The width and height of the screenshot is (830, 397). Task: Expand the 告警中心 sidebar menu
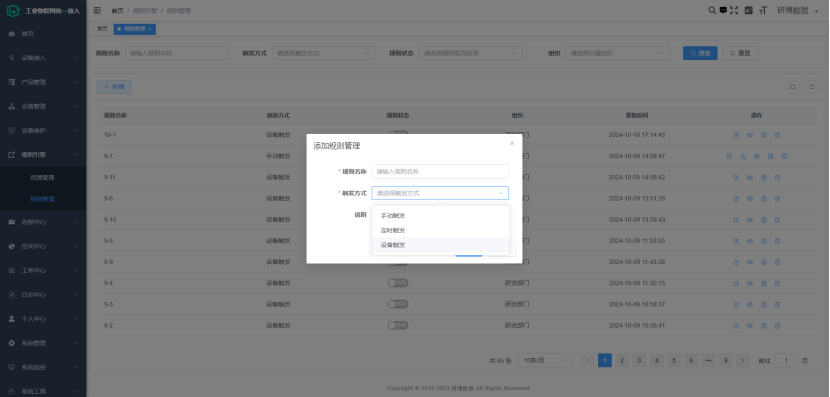[43, 222]
